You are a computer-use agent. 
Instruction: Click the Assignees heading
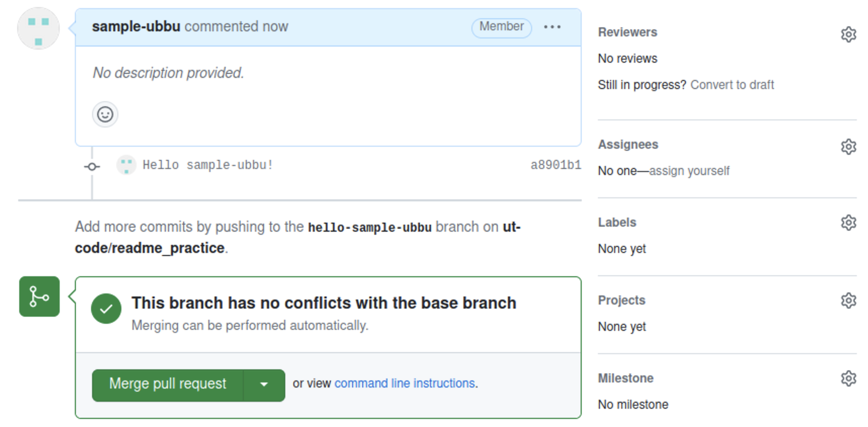tap(628, 145)
